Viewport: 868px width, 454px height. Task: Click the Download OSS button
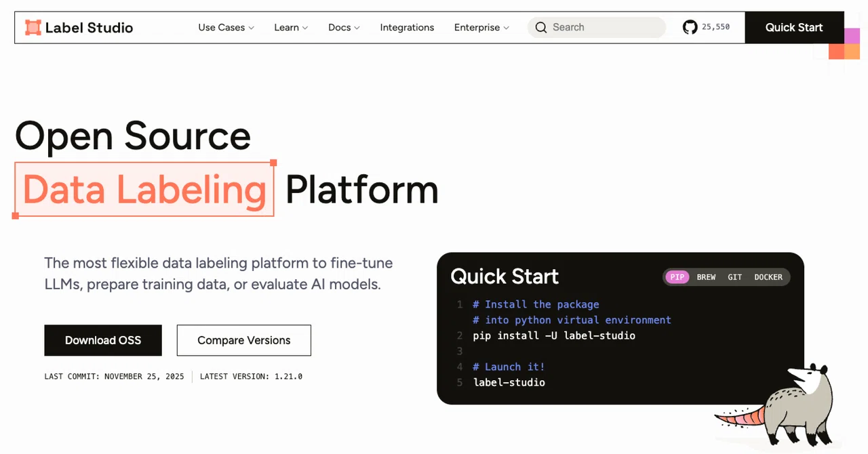(103, 340)
